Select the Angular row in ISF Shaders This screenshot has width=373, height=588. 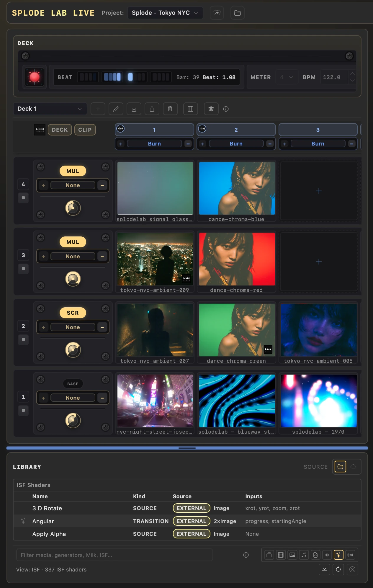pos(187,521)
